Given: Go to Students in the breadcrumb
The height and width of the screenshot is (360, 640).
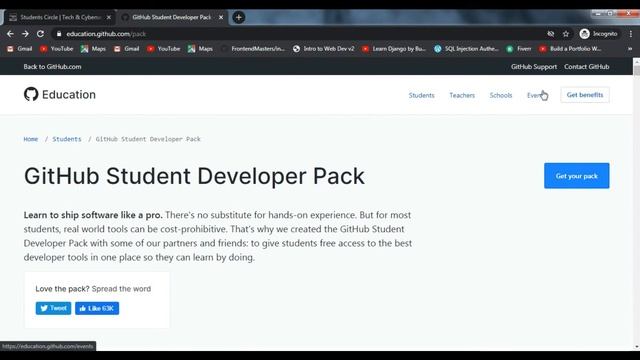Looking at the screenshot, I should point(67,139).
